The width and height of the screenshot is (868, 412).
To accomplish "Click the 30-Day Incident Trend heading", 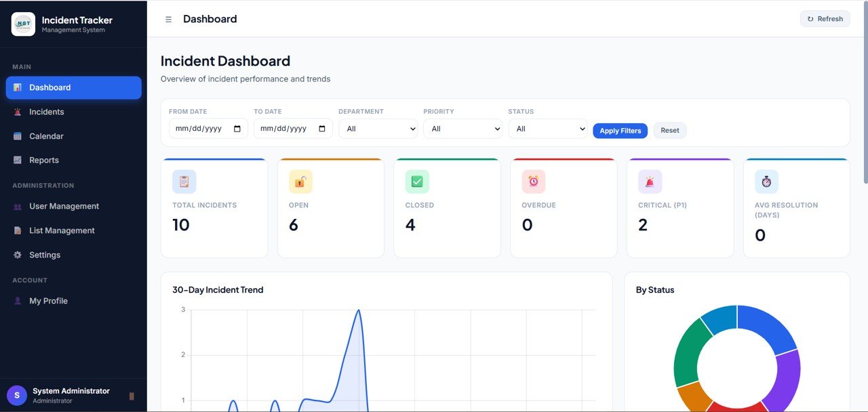I will coord(218,290).
